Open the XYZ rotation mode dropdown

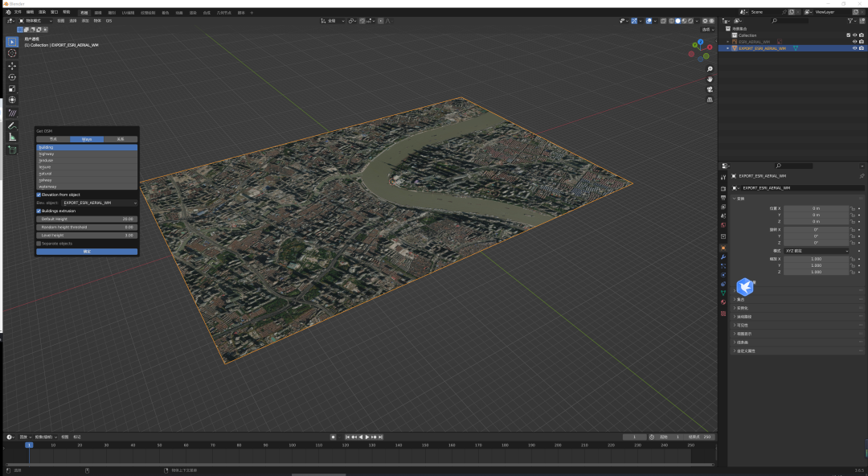(x=816, y=251)
